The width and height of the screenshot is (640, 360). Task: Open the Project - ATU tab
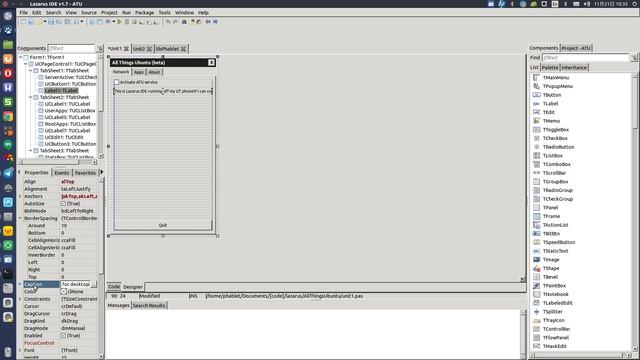[576, 48]
